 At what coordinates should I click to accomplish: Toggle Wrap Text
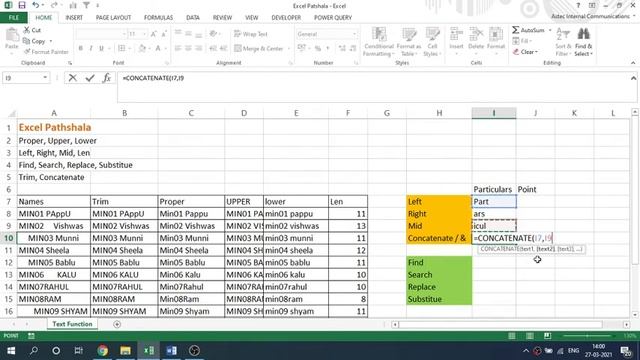tap(251, 34)
